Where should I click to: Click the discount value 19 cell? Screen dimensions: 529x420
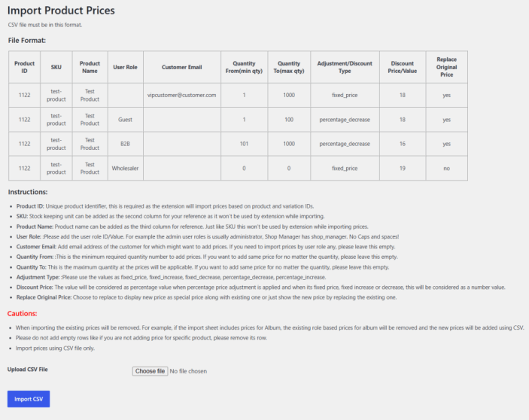(403, 168)
